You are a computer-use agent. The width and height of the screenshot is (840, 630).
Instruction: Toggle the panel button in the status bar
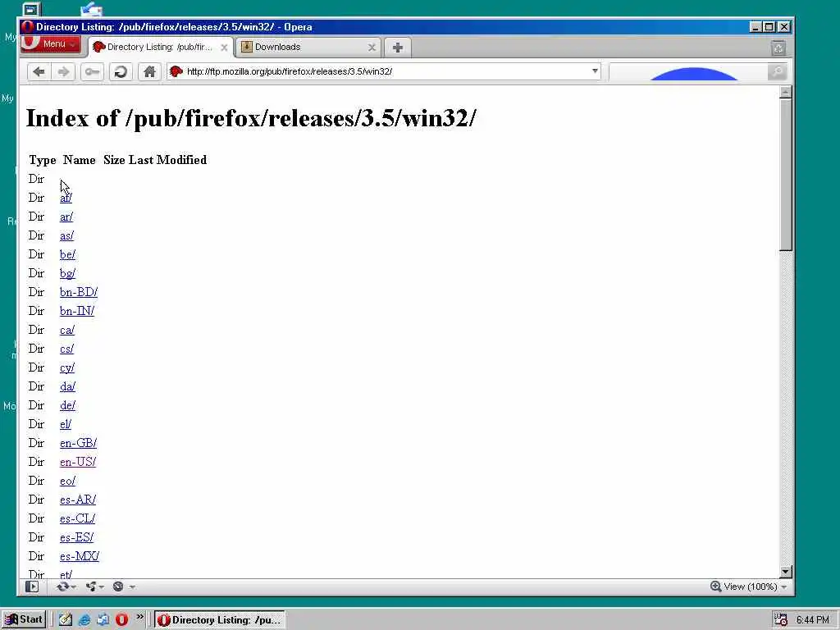(x=32, y=587)
